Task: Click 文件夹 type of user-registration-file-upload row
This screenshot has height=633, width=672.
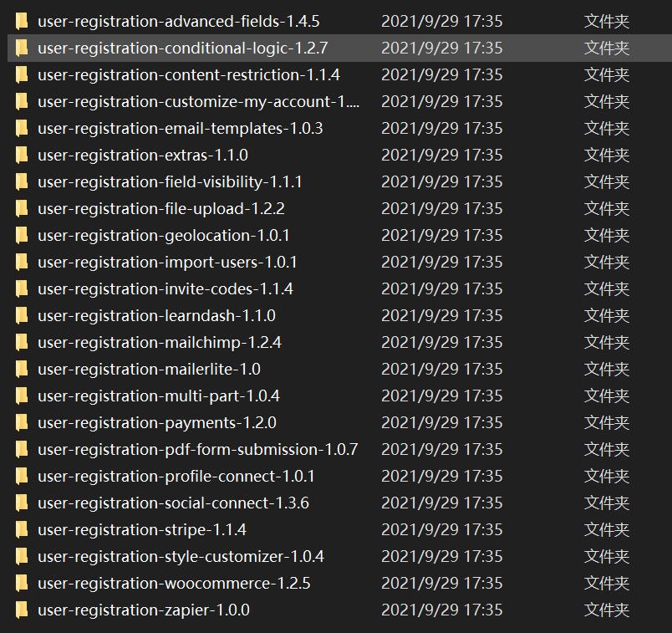Action: 607,208
